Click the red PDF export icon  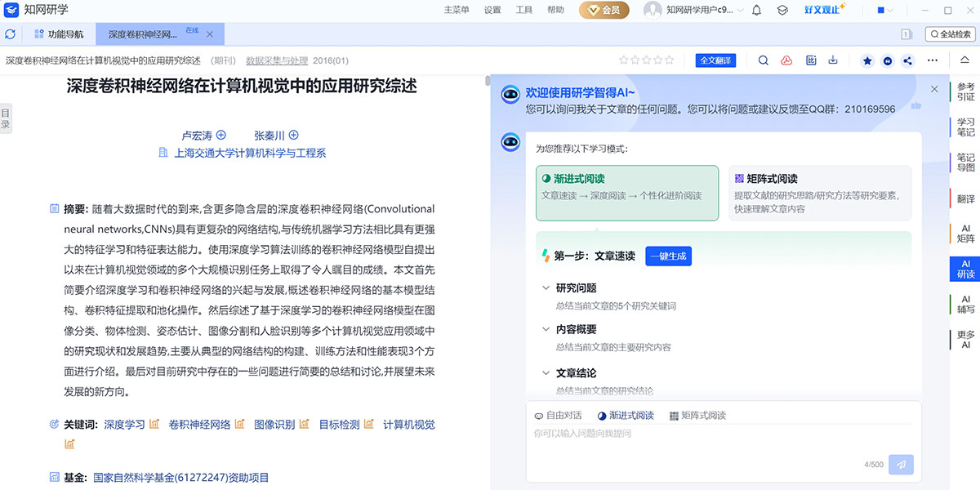[x=786, y=60]
